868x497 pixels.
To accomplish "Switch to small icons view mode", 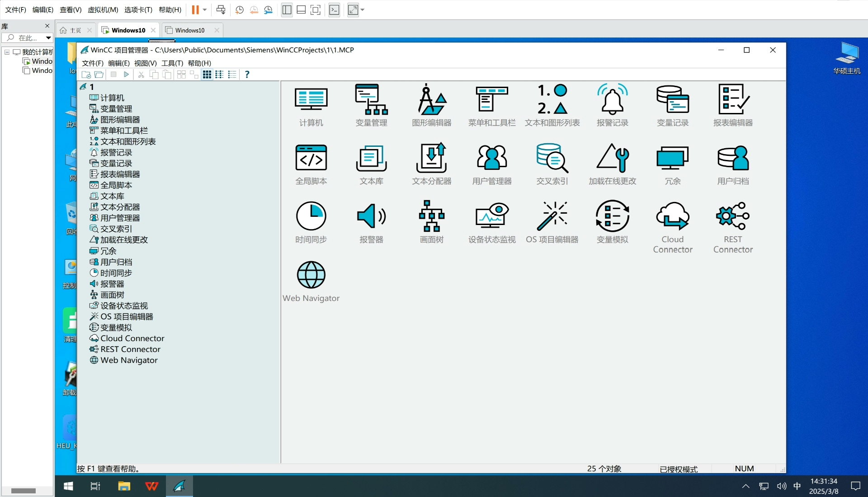I will 220,75.
